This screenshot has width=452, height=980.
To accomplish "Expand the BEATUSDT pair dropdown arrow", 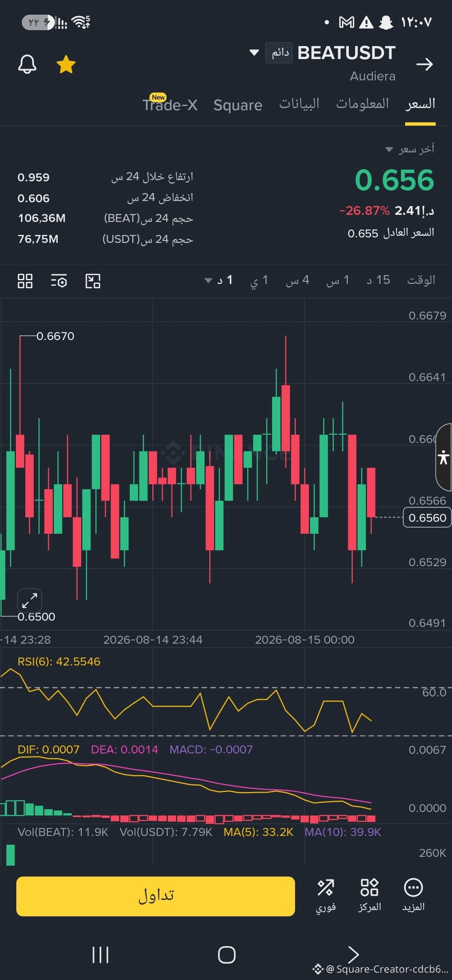I will click(x=254, y=53).
